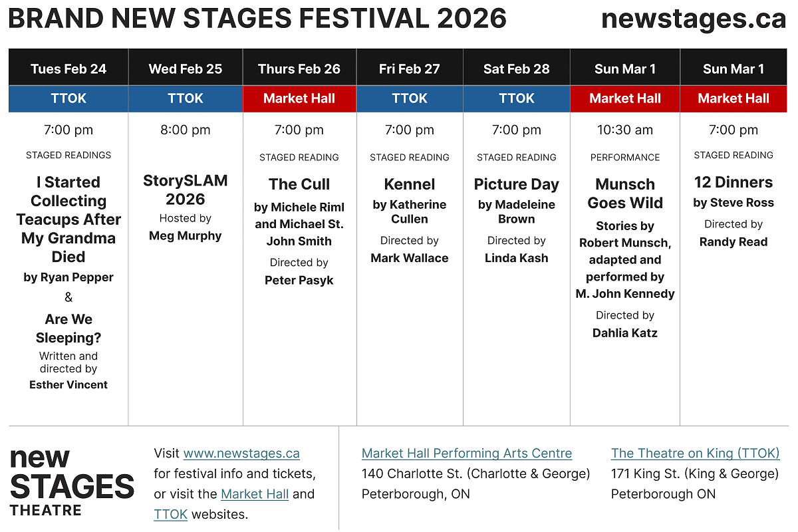Click the StorySLAM 2026 event title
The image size is (798, 532).
[186, 190]
